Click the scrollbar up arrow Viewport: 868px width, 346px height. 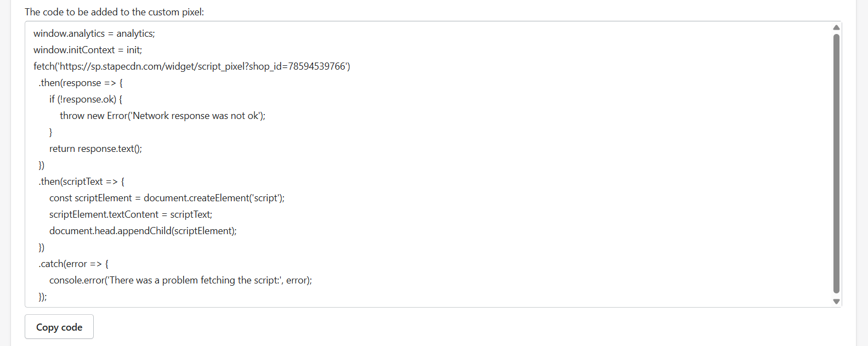tap(836, 27)
